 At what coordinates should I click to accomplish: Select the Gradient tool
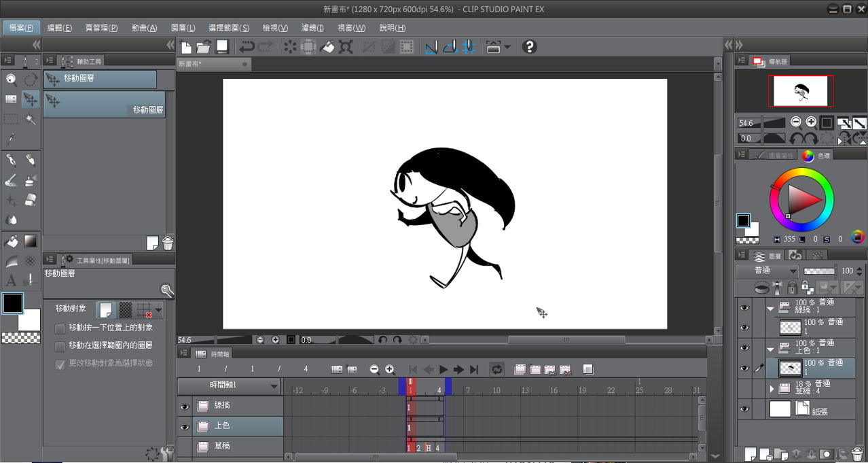(x=31, y=241)
